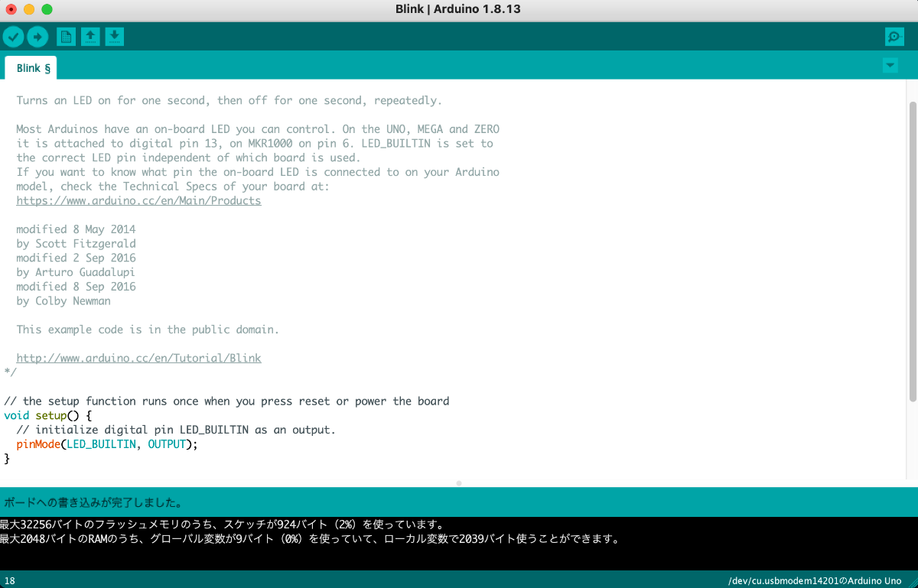
Task: Click 'modified 8 May 2014' text
Action: click(76, 229)
